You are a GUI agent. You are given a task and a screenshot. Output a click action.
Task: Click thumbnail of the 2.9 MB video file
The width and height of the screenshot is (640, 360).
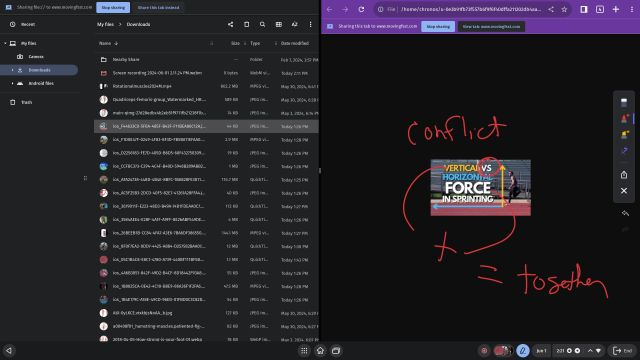104,140
